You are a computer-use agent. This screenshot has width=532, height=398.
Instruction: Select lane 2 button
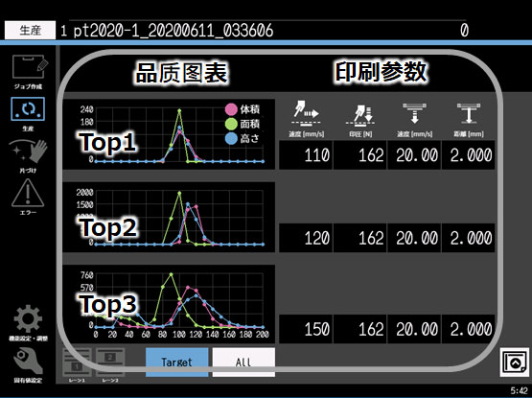tap(110, 363)
